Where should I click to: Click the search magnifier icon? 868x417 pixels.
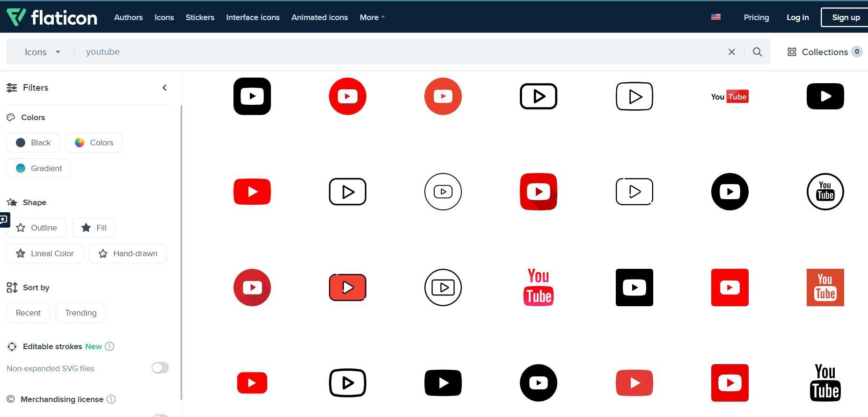point(757,52)
